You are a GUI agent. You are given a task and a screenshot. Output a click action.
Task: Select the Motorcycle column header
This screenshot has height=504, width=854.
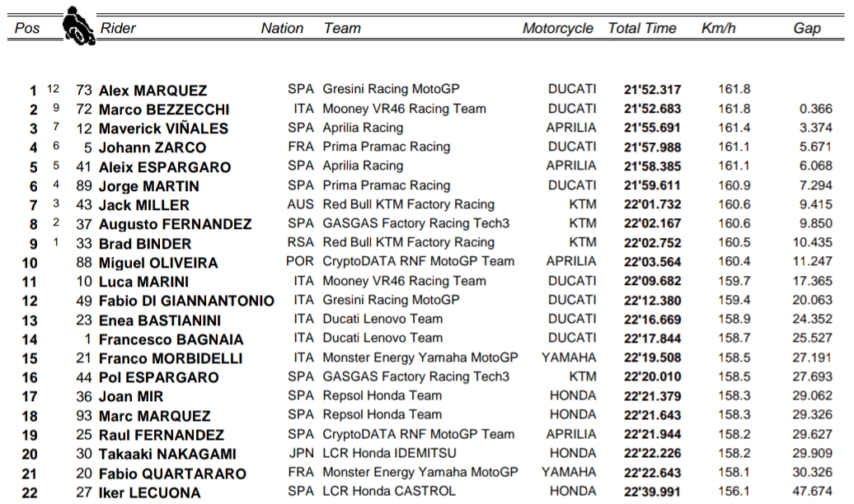click(557, 29)
